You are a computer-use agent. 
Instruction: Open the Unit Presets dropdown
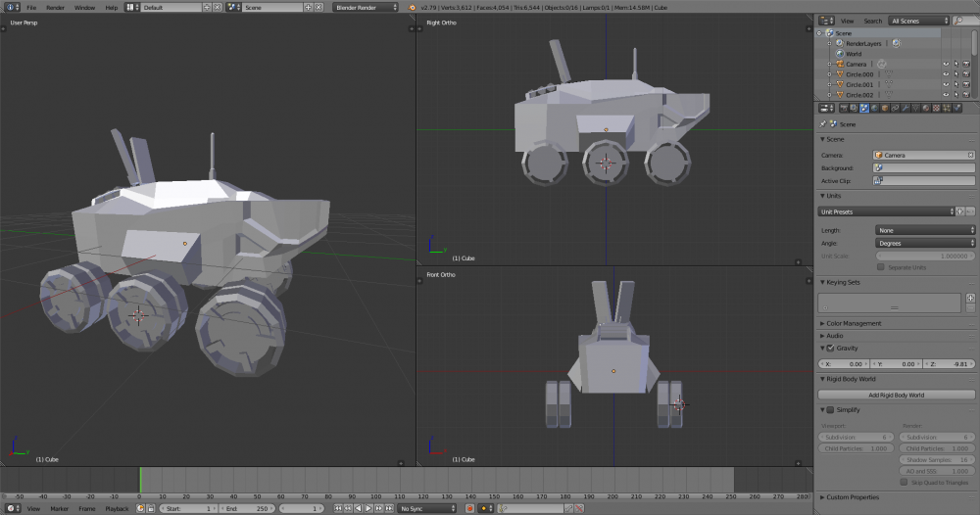tap(886, 211)
